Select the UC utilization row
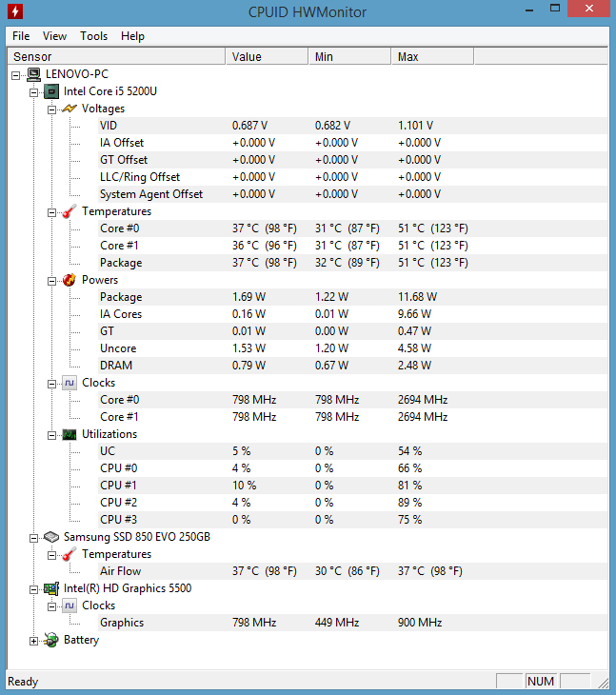616x695 pixels. point(353,451)
